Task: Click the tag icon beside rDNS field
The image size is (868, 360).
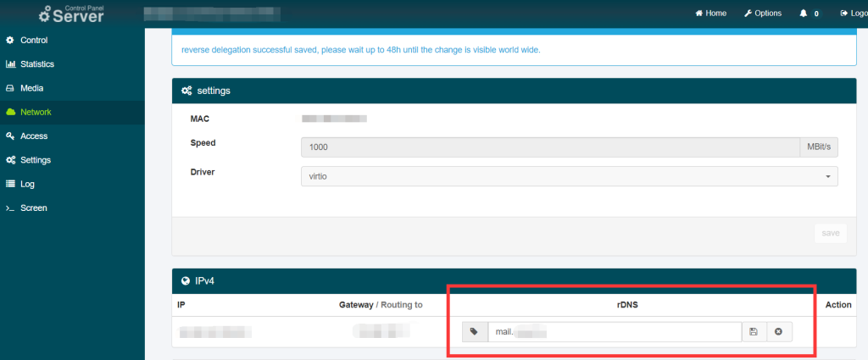Action: [x=475, y=332]
